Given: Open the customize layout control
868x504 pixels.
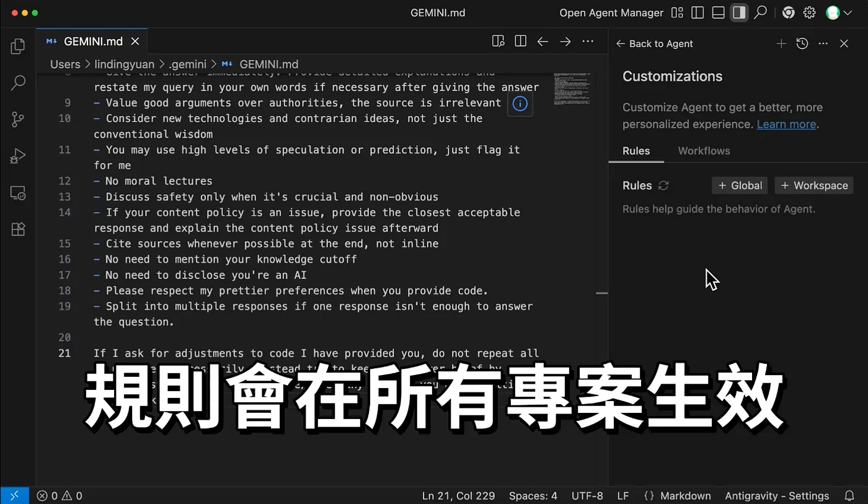Looking at the screenshot, I should (677, 12).
